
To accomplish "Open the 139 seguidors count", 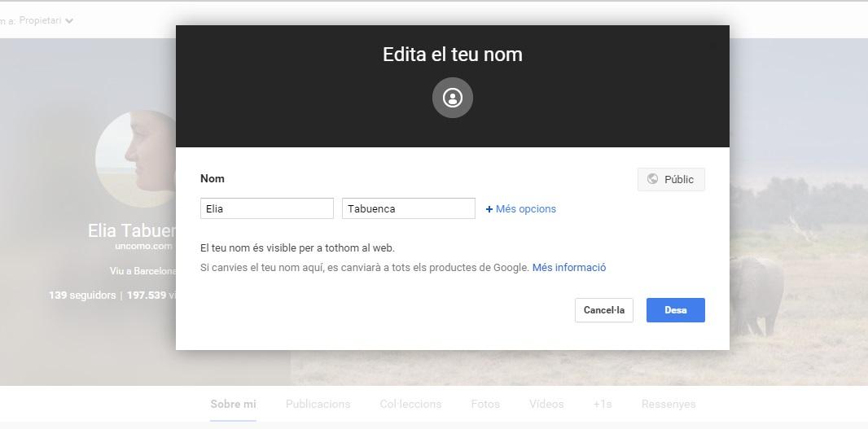I will pos(82,295).
